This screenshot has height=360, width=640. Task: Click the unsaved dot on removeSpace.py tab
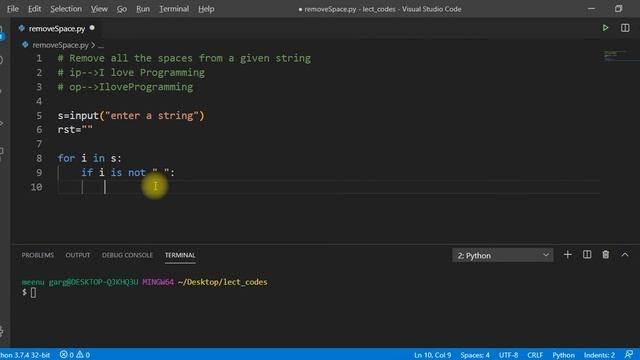[x=92, y=28]
